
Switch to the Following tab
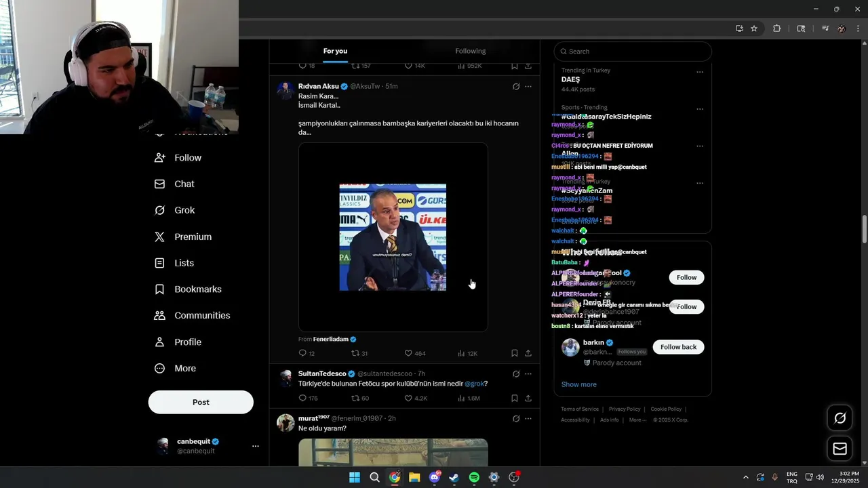(471, 52)
